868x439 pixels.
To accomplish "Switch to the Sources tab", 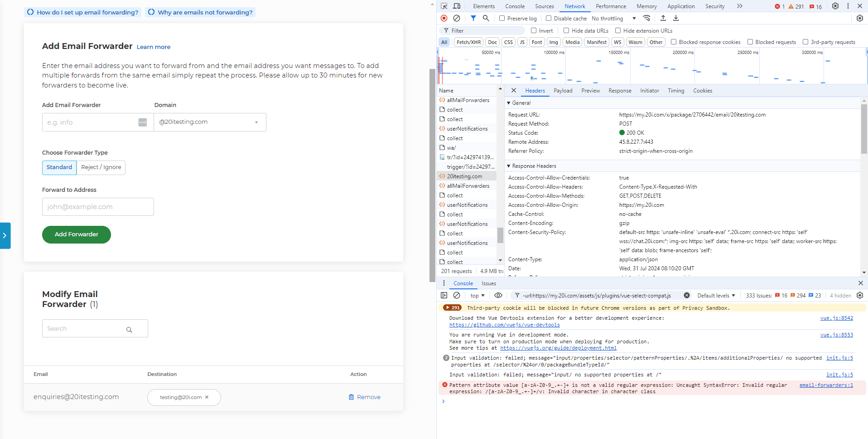I will pos(544,6).
